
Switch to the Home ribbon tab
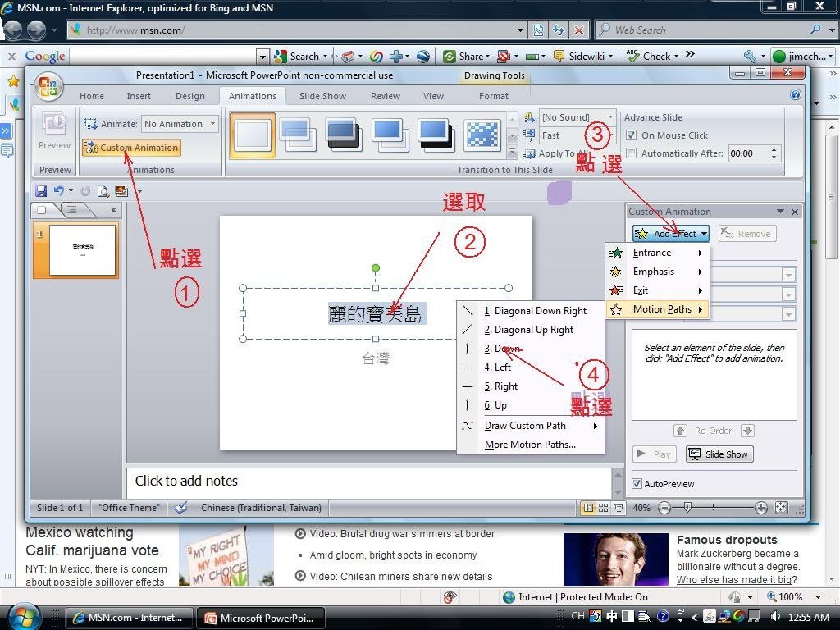coord(92,96)
